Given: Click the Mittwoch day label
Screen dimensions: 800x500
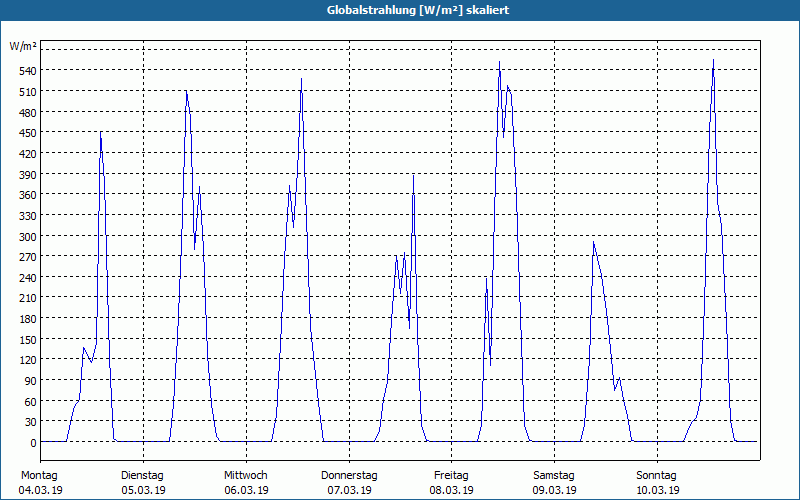Looking at the screenshot, I should [245, 476].
